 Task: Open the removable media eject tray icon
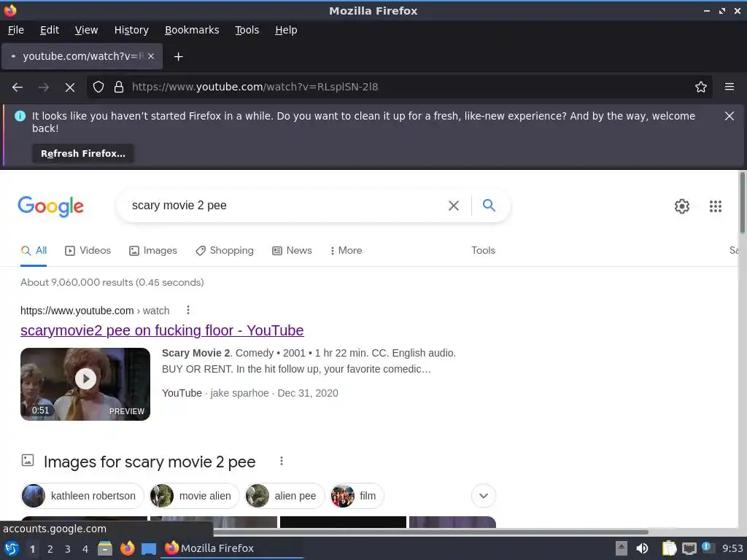(x=621, y=548)
